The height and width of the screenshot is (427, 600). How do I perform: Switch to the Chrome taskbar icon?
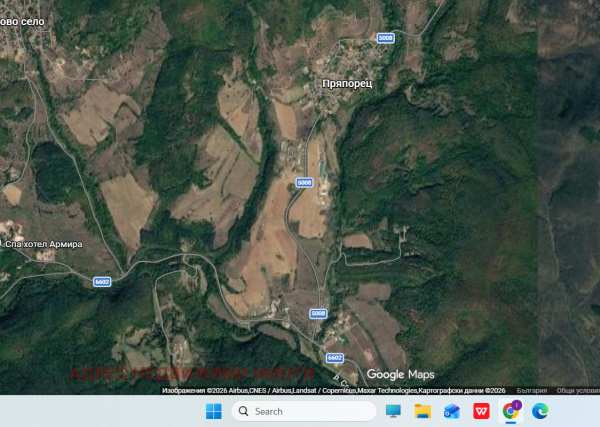coord(511,411)
